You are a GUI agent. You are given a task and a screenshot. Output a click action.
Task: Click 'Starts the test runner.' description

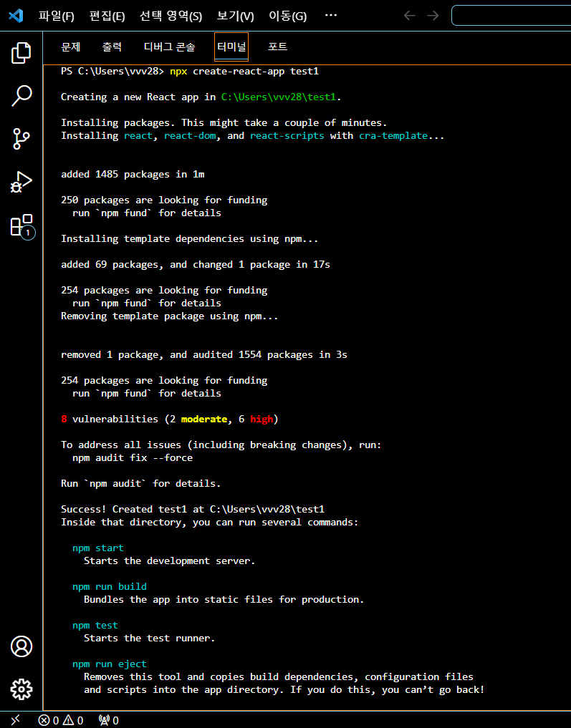[x=150, y=638]
